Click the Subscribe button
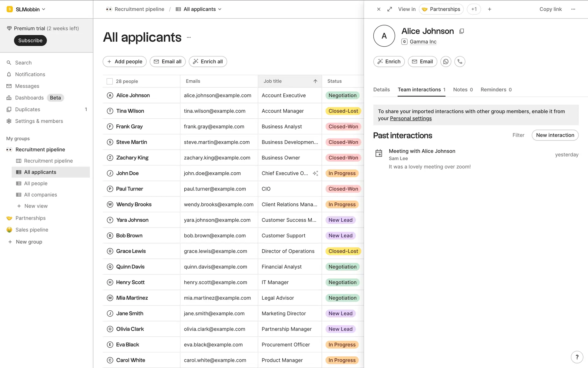The height and width of the screenshot is (368, 588). [x=30, y=40]
